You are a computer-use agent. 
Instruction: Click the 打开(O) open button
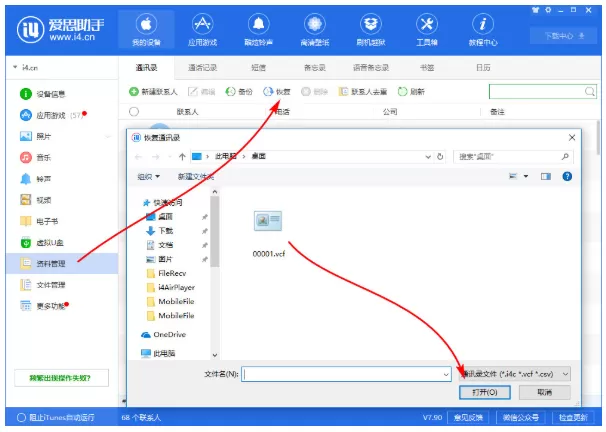pyautogui.click(x=485, y=392)
